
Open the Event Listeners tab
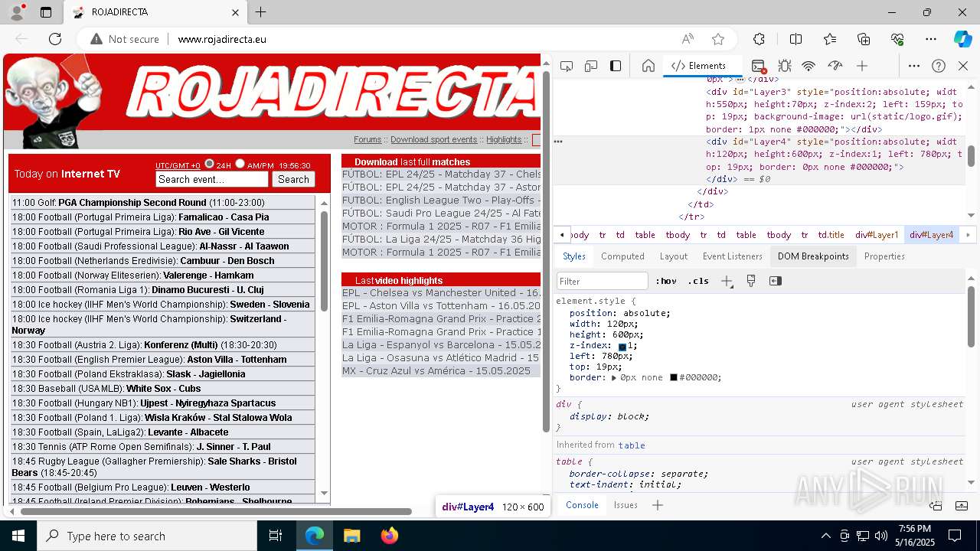point(733,256)
